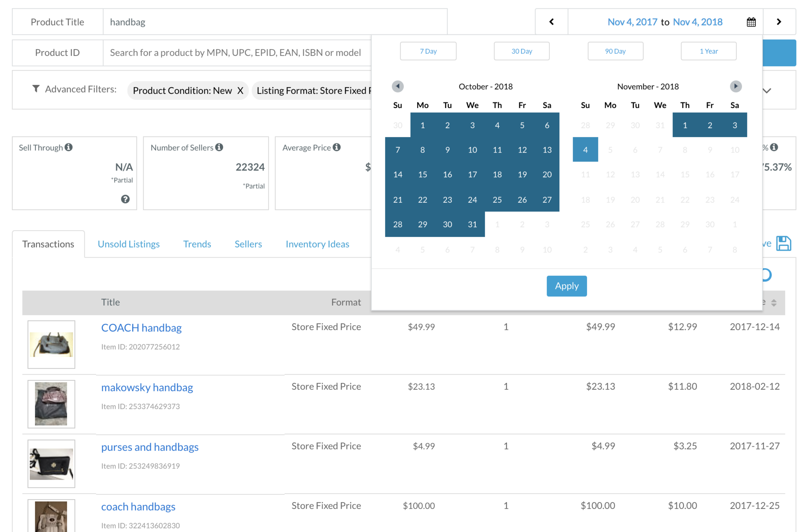Expand the Advanced Filters chevron
Viewport: 809px width, 532px height.
(767, 91)
